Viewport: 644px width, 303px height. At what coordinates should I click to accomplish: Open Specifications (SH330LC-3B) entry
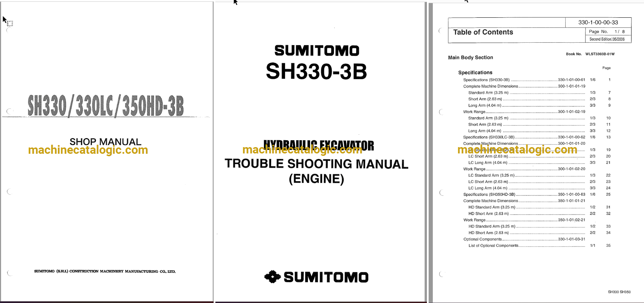pos(537,137)
